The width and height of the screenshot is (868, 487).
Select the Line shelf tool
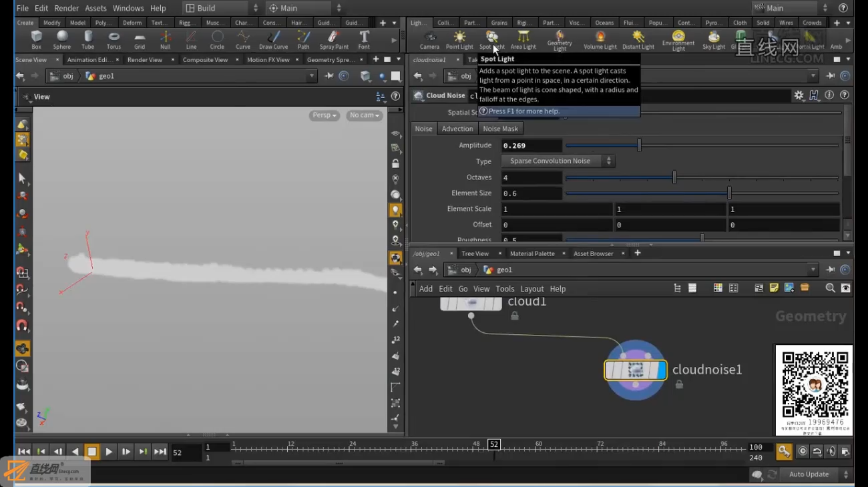coord(191,40)
